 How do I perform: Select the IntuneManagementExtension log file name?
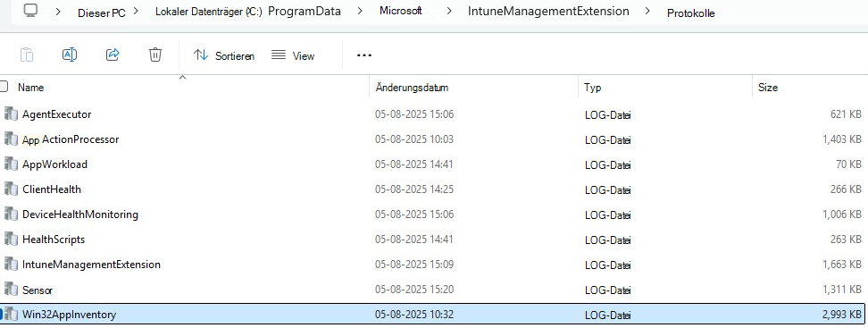coord(91,265)
